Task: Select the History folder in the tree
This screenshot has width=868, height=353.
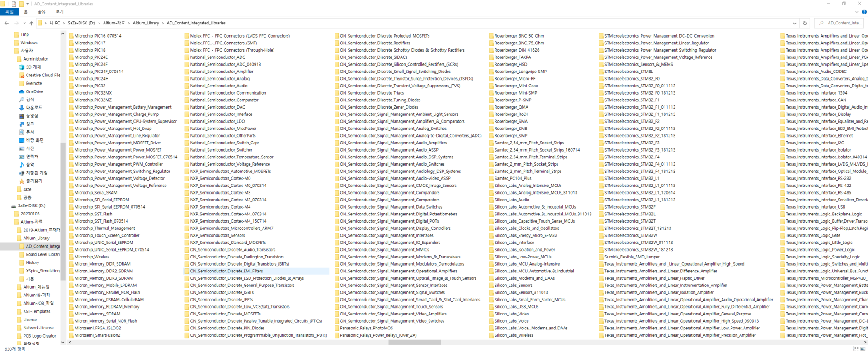Action: (29, 262)
